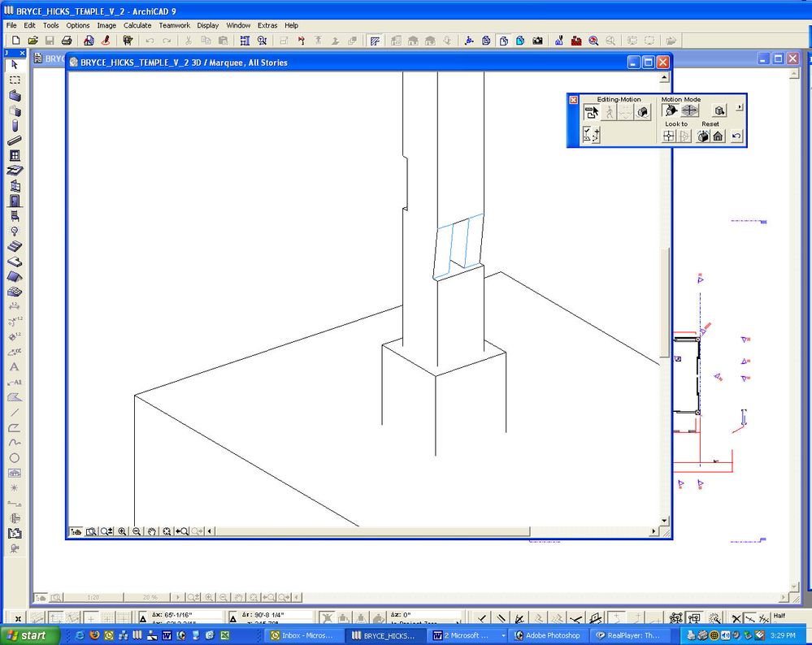Select the Arrow tool in the toolbox
This screenshot has width=812, height=645.
(x=15, y=65)
